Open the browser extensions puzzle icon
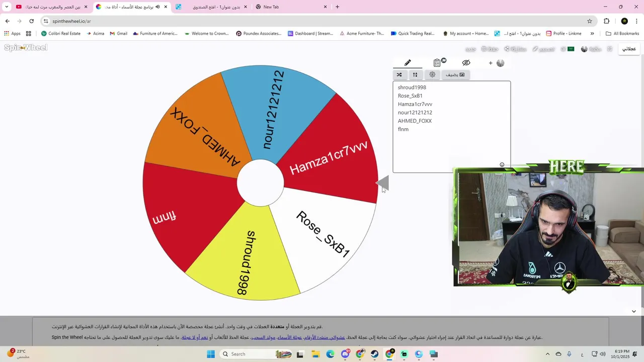Viewport: 644px width, 362px height. click(x=606, y=21)
